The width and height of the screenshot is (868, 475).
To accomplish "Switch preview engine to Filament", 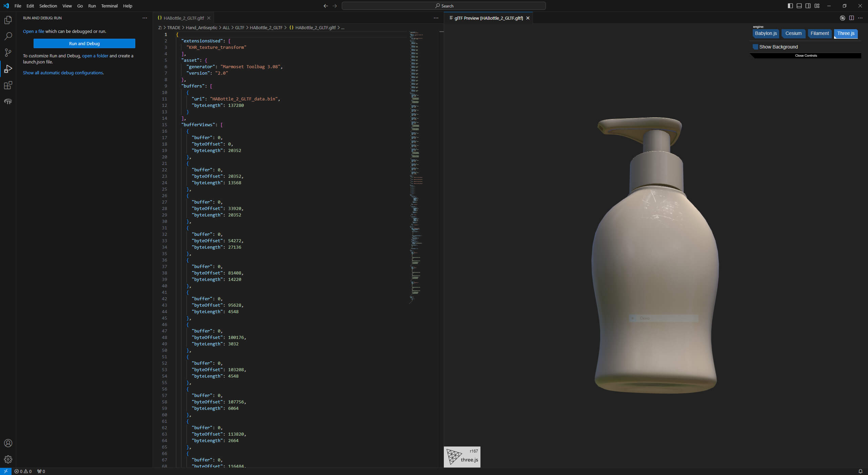I will coord(820,33).
